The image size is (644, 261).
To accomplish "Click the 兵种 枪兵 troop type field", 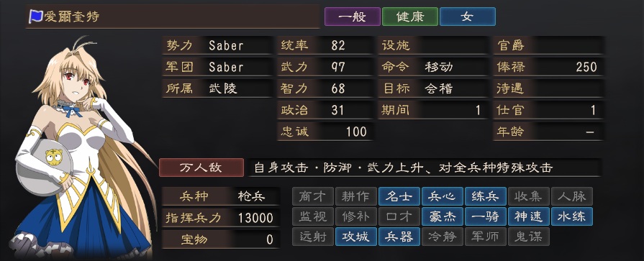I will [221, 196].
